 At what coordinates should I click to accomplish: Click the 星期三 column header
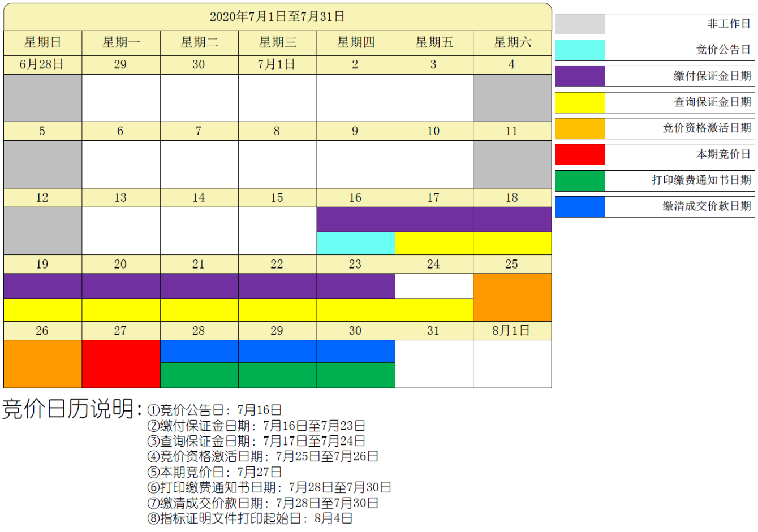277,43
